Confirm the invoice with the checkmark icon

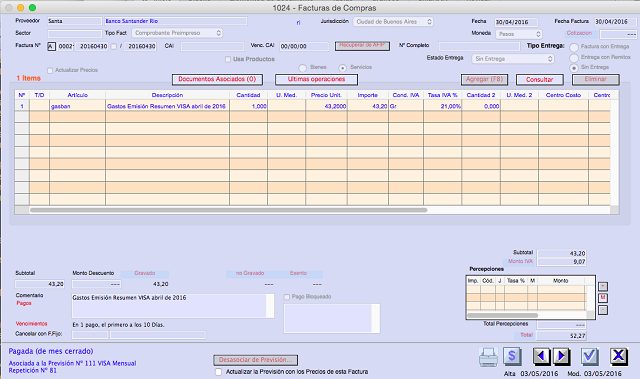590,357
